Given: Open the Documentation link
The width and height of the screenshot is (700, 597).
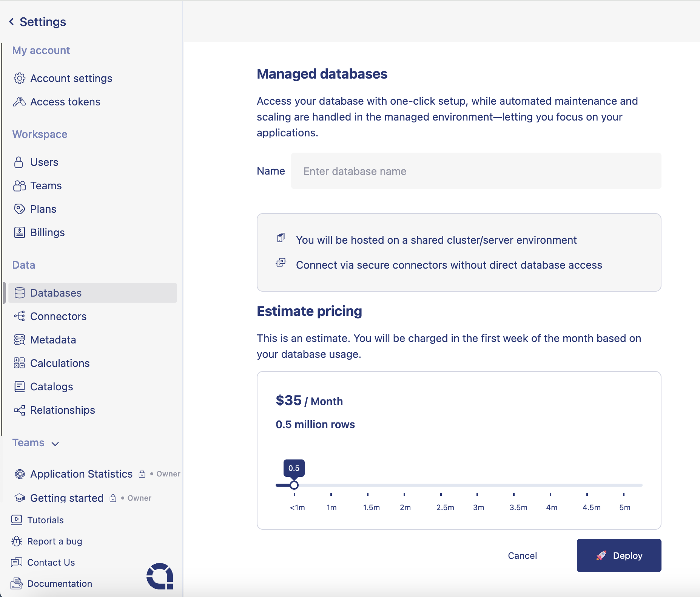Looking at the screenshot, I should pos(60,583).
